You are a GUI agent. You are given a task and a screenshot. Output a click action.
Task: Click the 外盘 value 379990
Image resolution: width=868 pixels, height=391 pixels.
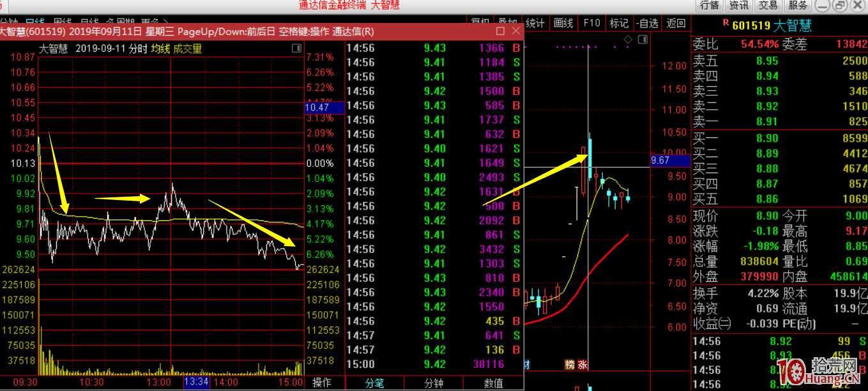(759, 277)
